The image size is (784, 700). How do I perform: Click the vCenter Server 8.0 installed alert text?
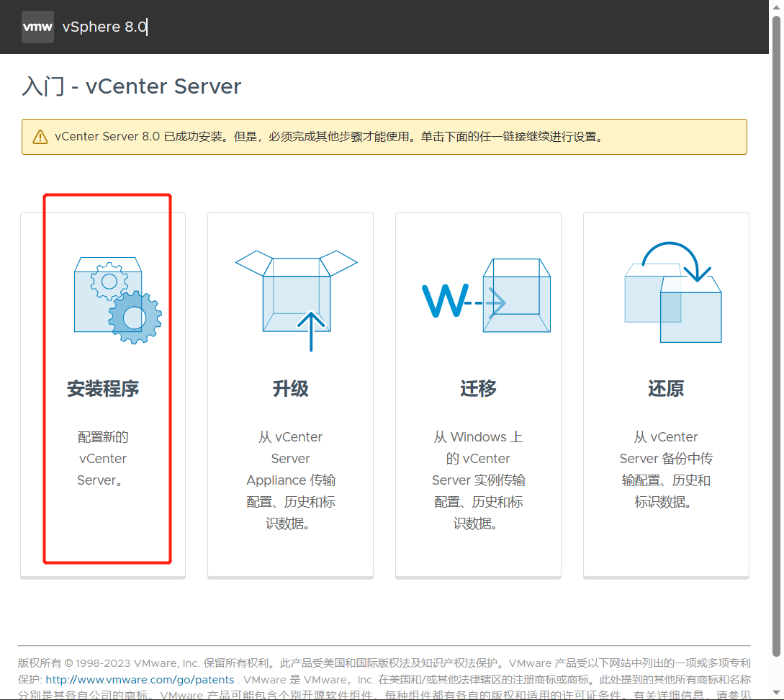coord(329,137)
